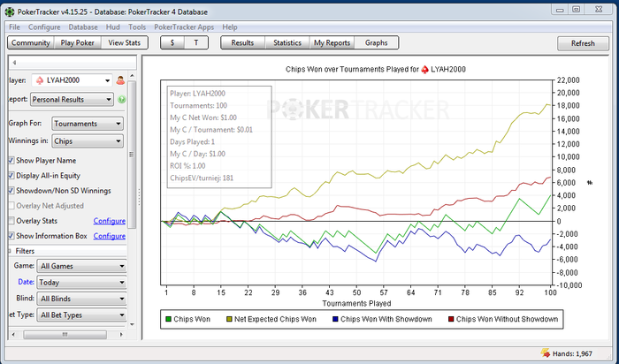Click the small arrow at top of sidebar
Viewport: 619px width, 364px height.
(x=15, y=63)
